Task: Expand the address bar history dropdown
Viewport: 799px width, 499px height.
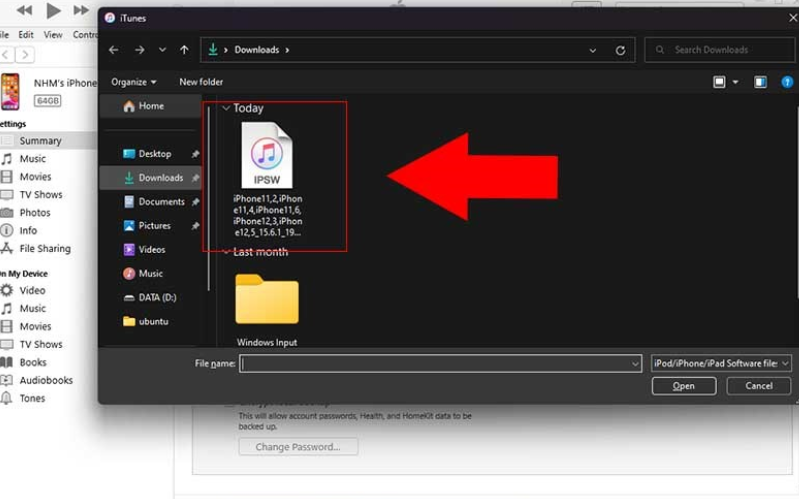Action: coord(594,50)
